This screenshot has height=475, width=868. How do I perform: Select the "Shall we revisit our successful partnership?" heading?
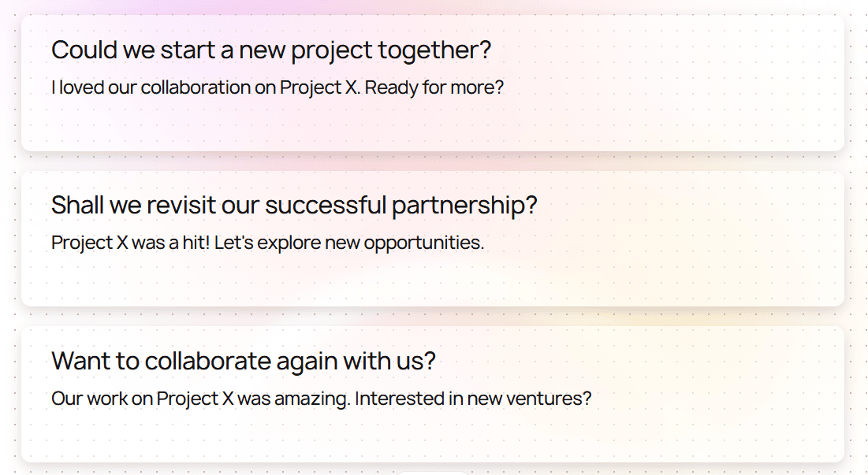pos(293,206)
